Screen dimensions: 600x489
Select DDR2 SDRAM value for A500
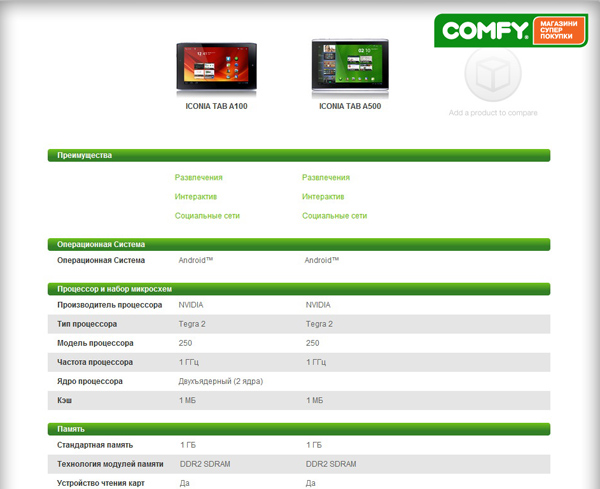coord(331,464)
